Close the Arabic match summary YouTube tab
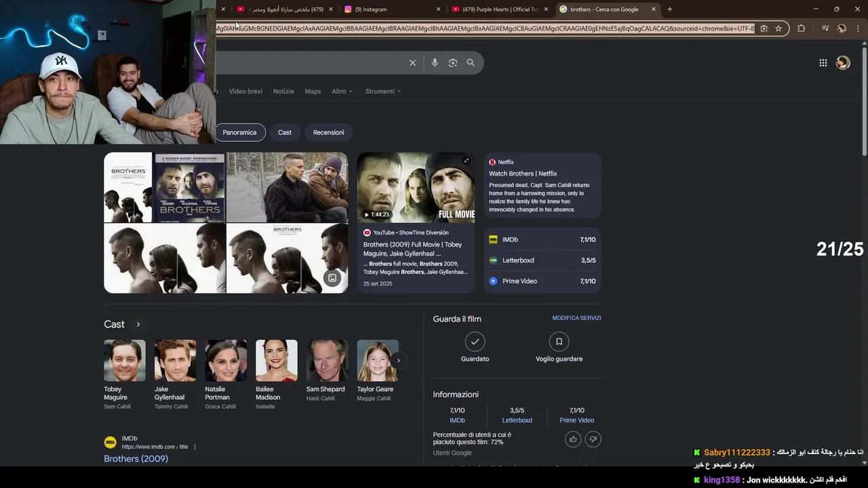The height and width of the screenshot is (488, 868). (331, 9)
